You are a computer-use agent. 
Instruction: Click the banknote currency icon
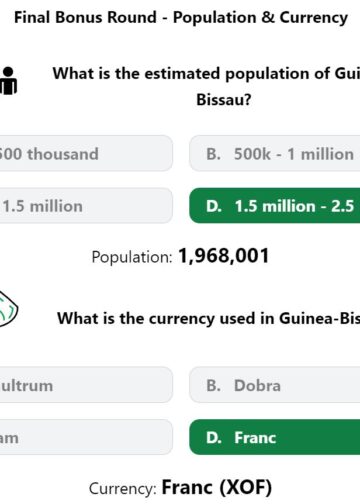tap(8, 309)
